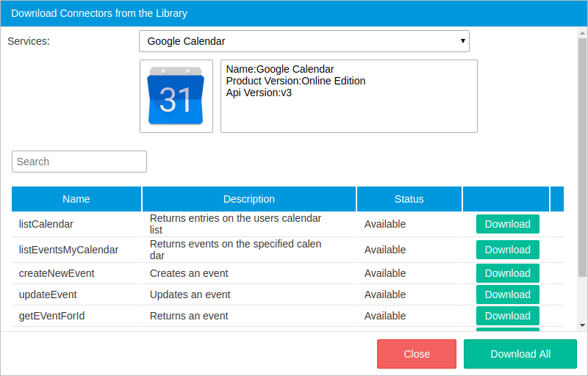Image resolution: width=588 pixels, height=376 pixels.
Task: Sort by the Status column header
Action: pyautogui.click(x=409, y=199)
